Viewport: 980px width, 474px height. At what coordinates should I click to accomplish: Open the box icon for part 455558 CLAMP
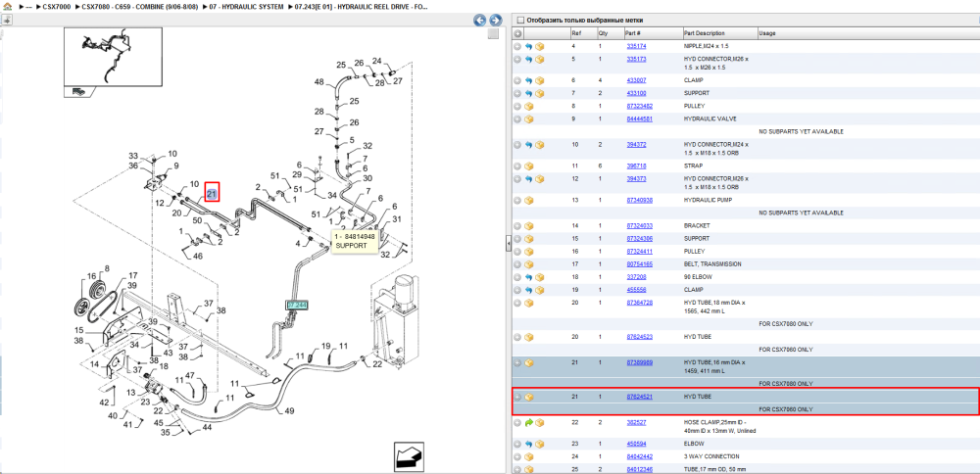pyautogui.click(x=540, y=290)
